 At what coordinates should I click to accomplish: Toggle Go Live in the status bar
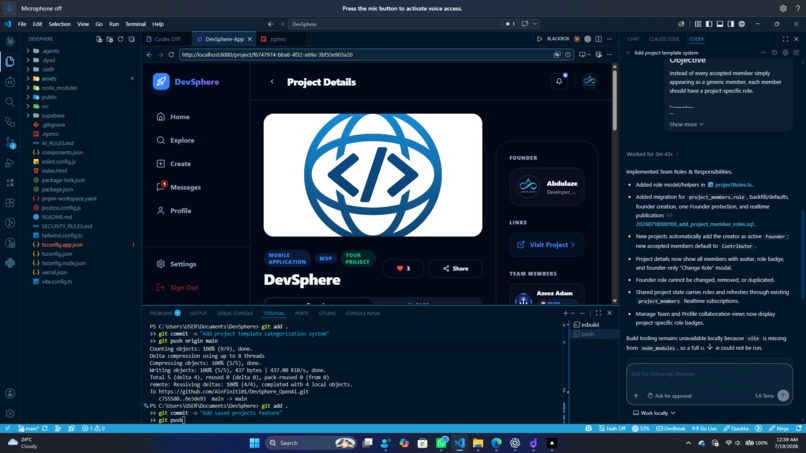pos(704,428)
